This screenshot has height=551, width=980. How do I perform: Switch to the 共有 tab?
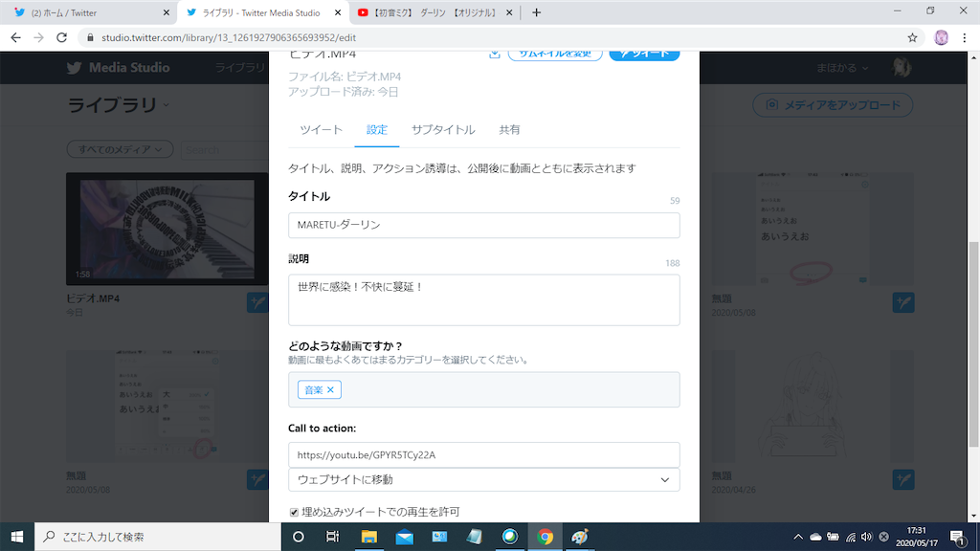click(x=509, y=129)
